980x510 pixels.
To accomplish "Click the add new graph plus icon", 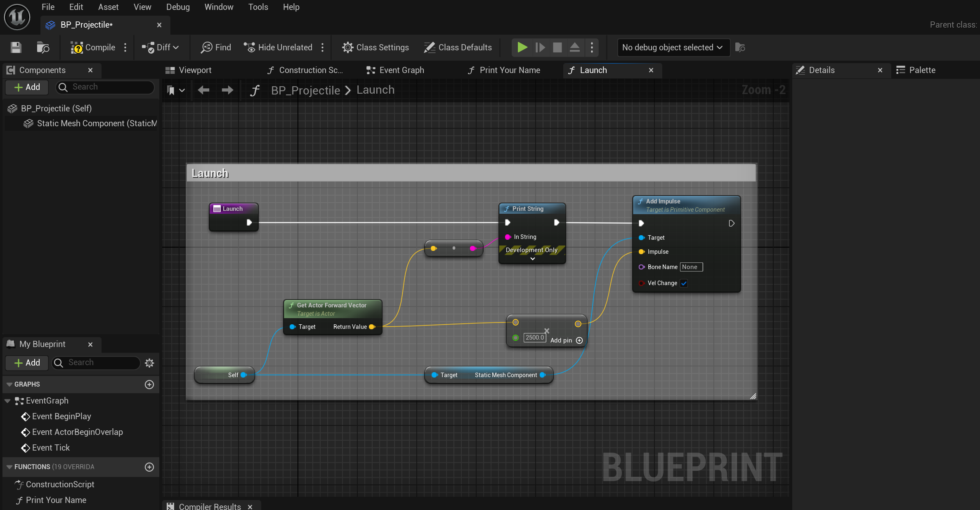I will 149,384.
